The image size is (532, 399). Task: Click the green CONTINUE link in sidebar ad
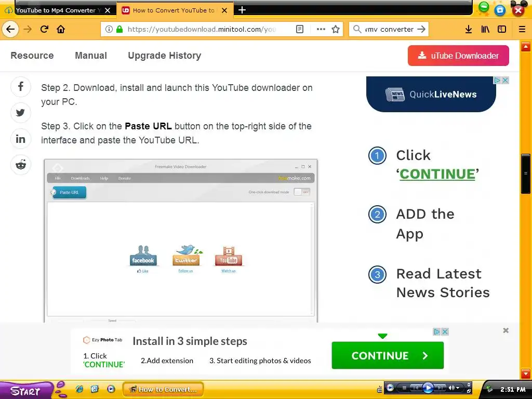pyautogui.click(x=437, y=175)
